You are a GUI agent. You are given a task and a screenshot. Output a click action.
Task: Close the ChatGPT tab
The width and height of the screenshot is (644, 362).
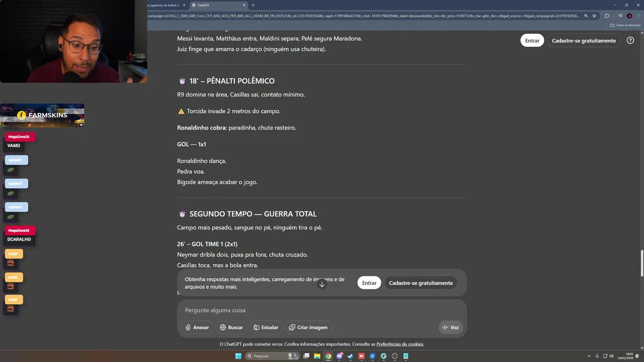245,5
